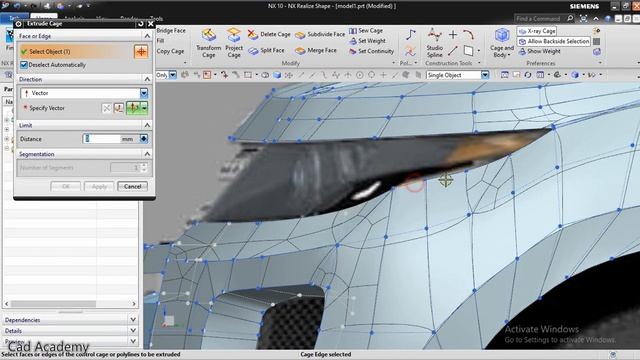This screenshot has height=360, width=640.
Task: Choose the Subdivide Face command
Action: point(320,35)
